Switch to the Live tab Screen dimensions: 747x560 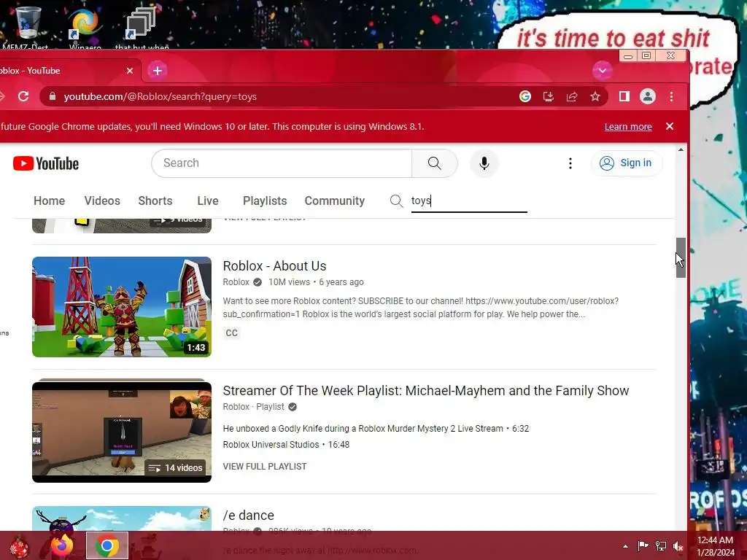pyautogui.click(x=208, y=201)
